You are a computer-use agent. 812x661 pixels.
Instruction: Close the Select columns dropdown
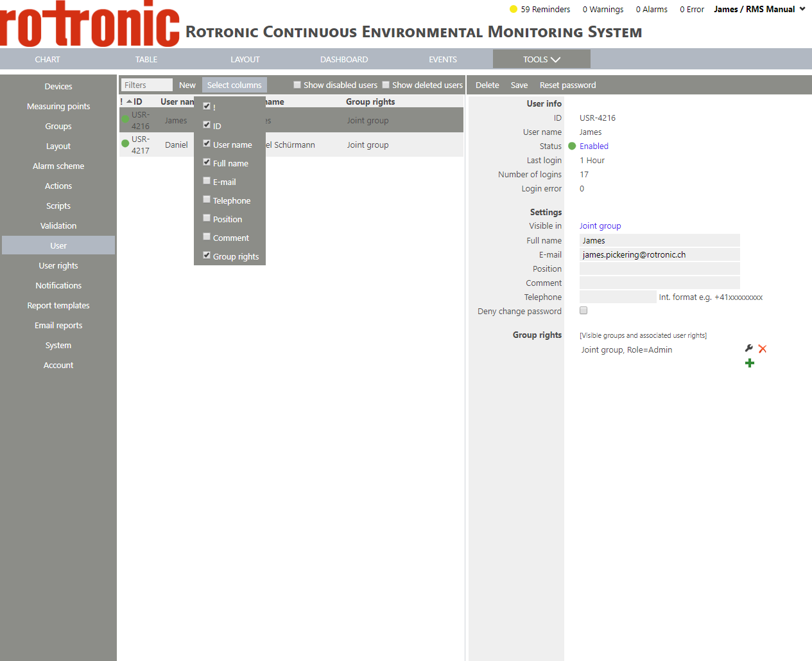[234, 85]
